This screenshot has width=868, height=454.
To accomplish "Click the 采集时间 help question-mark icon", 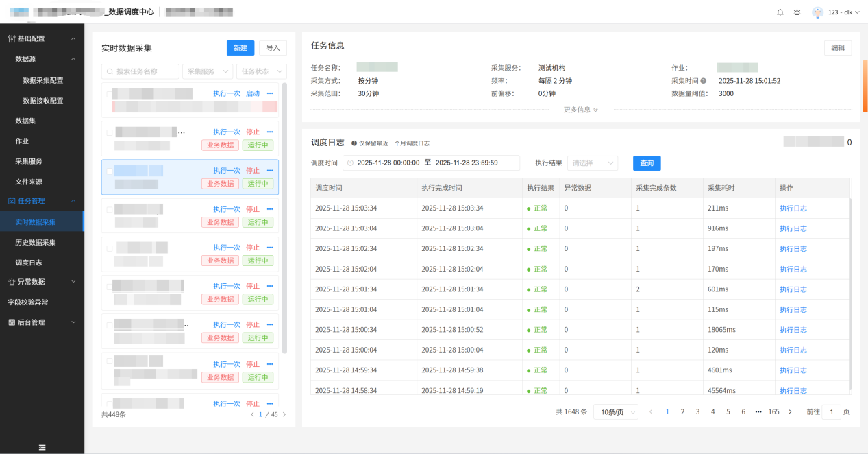I will pyautogui.click(x=703, y=81).
